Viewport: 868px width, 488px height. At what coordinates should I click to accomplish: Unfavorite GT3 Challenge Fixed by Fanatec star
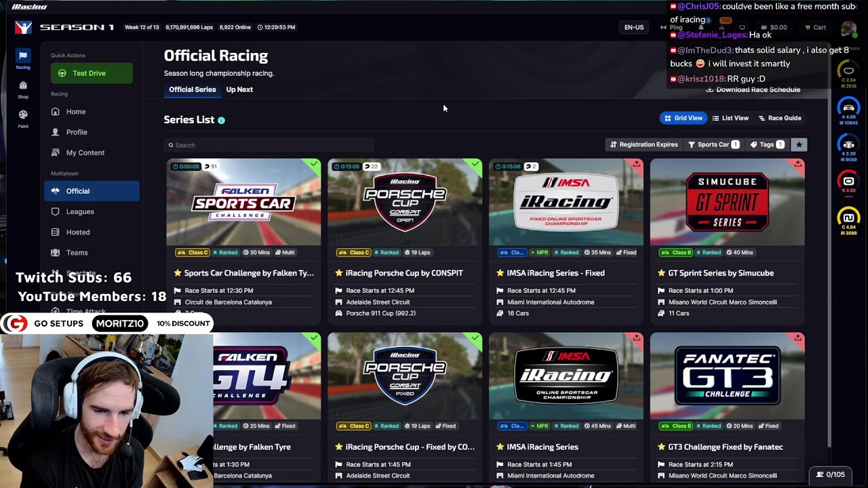662,447
